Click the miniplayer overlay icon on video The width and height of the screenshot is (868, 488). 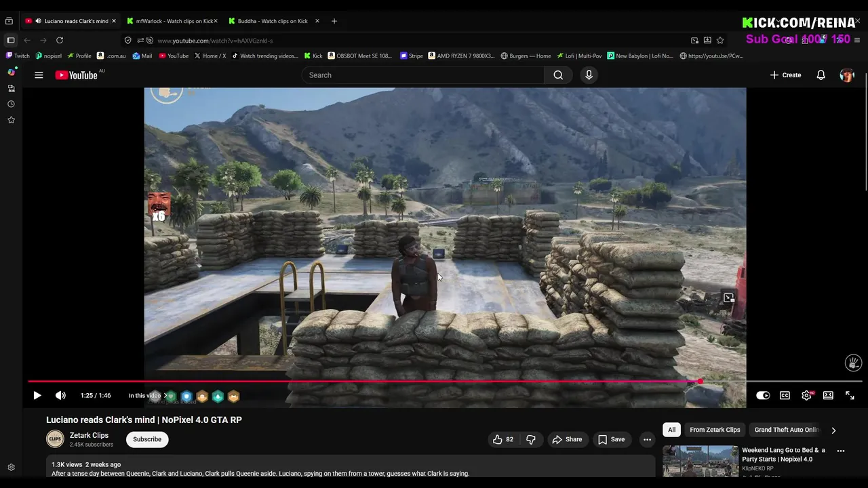(x=728, y=298)
